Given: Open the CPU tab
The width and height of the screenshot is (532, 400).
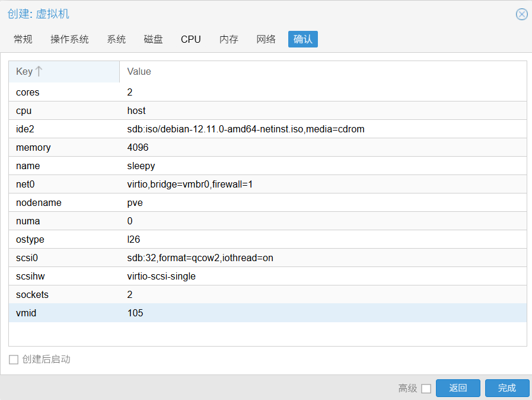Looking at the screenshot, I should pos(191,39).
